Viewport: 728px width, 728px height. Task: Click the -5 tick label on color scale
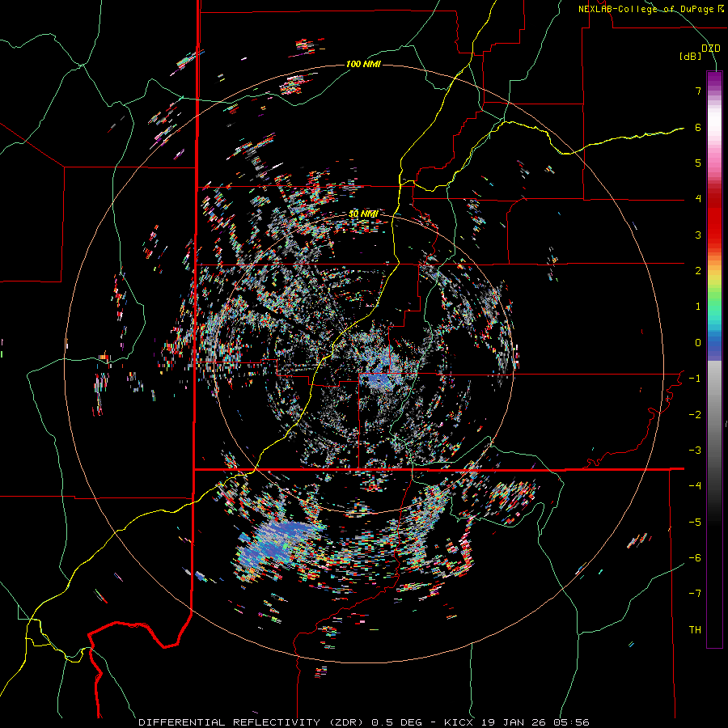point(695,522)
